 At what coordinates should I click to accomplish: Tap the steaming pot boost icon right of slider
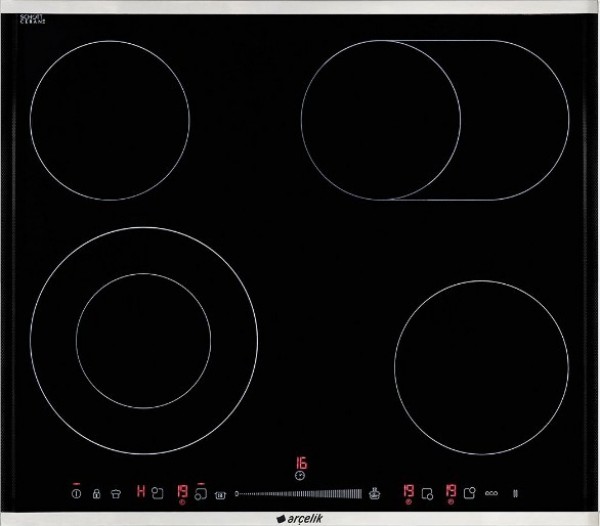[375, 493]
